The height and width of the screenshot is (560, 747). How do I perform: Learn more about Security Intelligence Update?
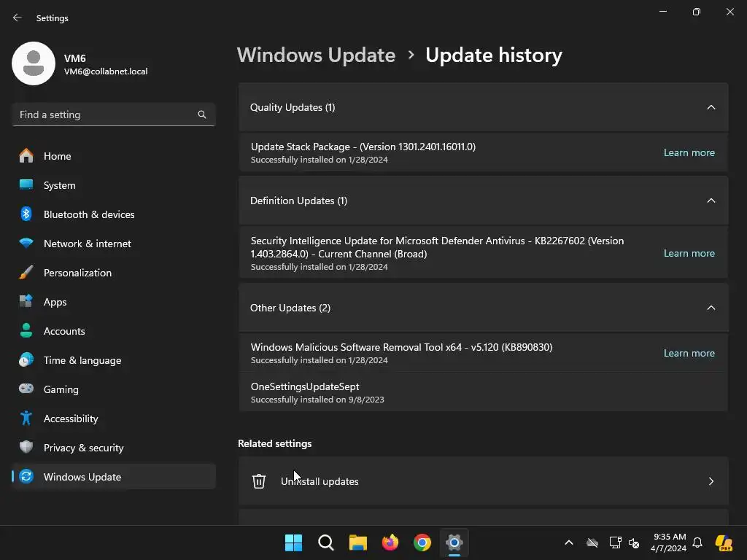(x=689, y=253)
